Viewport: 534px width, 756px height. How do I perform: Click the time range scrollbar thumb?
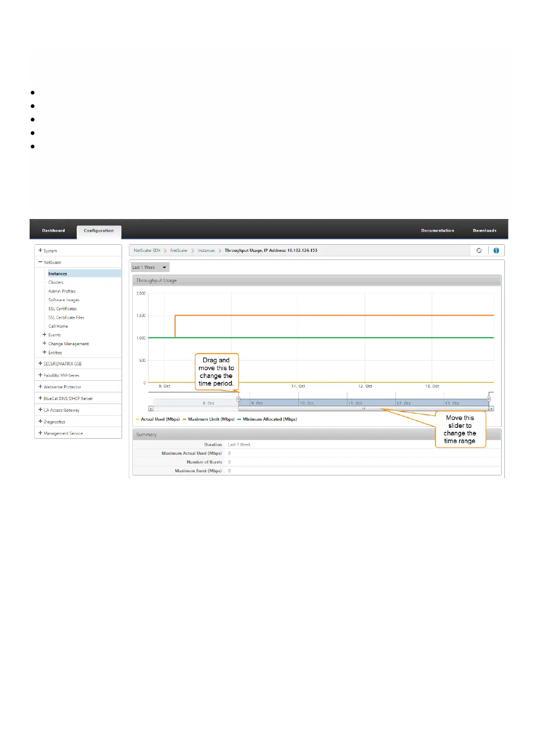(x=363, y=409)
